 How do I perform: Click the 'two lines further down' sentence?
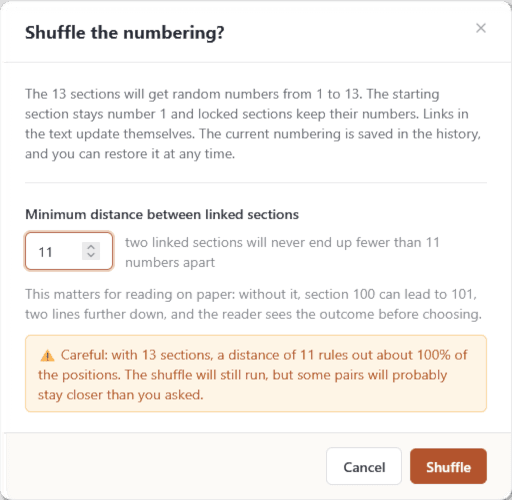pos(253,314)
